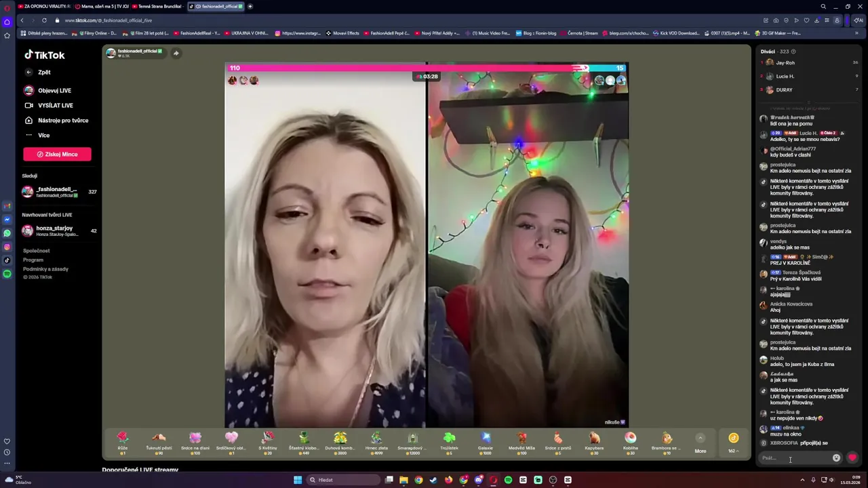
Task: Click the red heart like button
Action: pyautogui.click(x=852, y=458)
